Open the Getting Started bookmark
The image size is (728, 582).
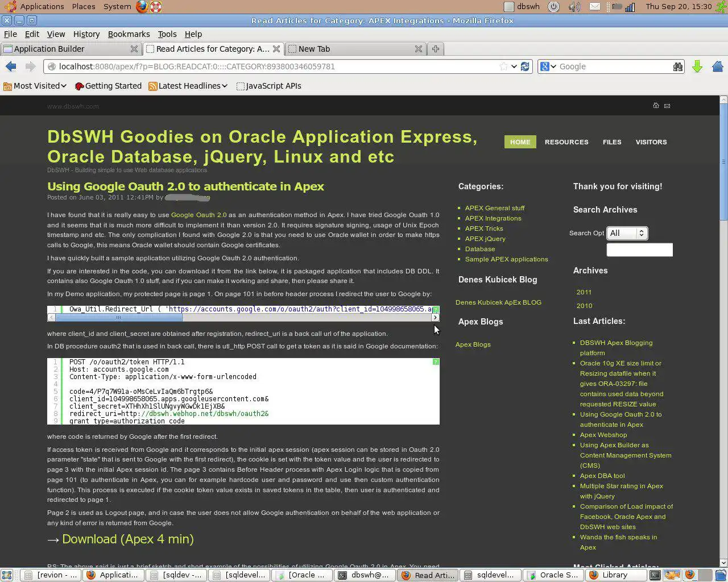107,86
